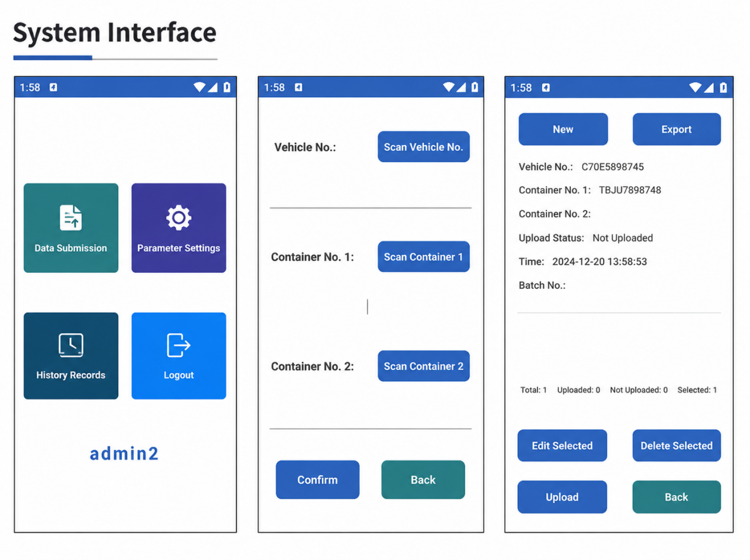Tap the cellular signal icon on the home menu screen
The image size is (750, 560).
point(213,88)
